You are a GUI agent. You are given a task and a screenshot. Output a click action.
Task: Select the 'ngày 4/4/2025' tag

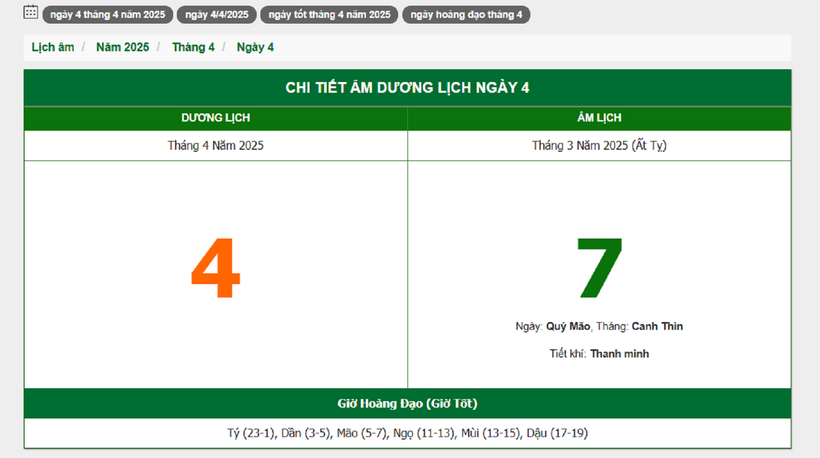point(216,15)
